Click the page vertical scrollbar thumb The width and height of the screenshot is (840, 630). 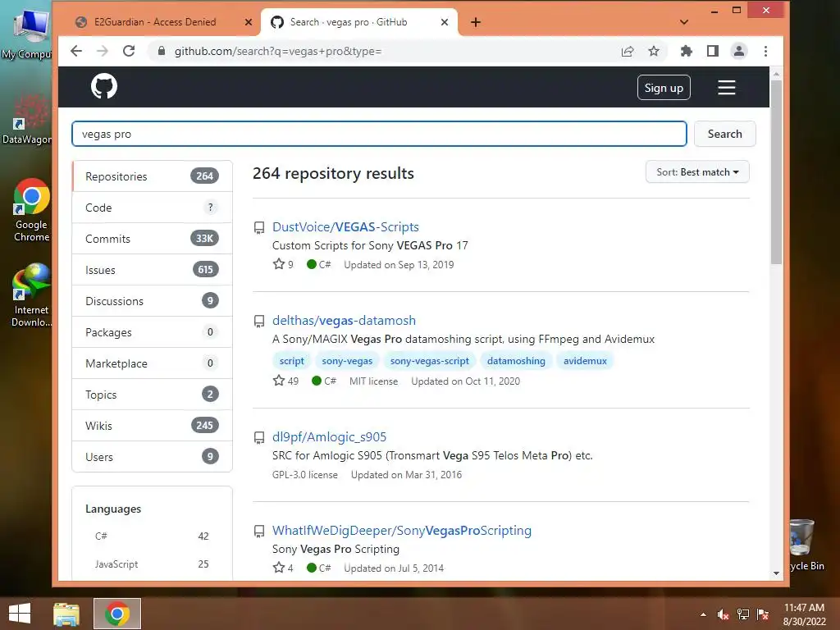[x=776, y=171]
